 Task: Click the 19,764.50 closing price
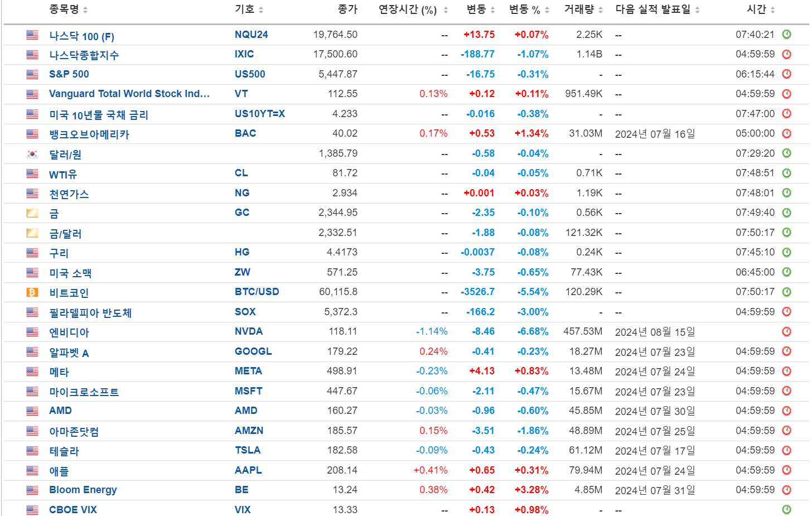335,35
